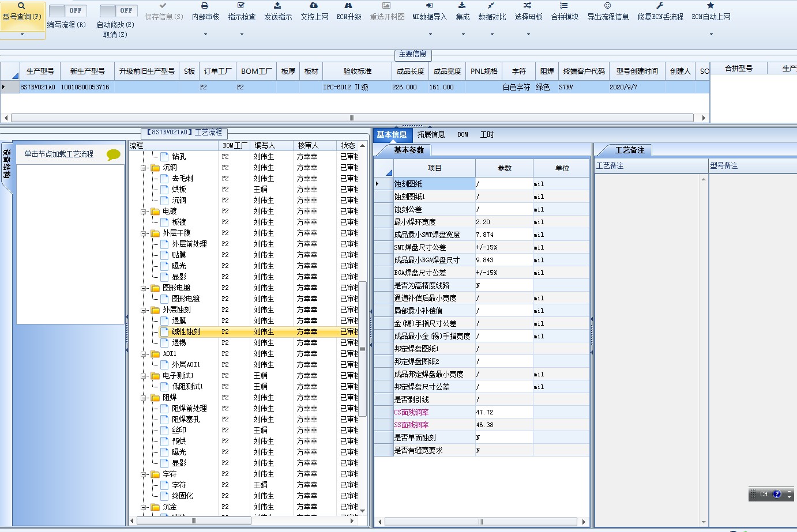This screenshot has width=797, height=532.
Task: Click the vertical scrollbar of the process tree
Action: pyautogui.click(x=363, y=349)
